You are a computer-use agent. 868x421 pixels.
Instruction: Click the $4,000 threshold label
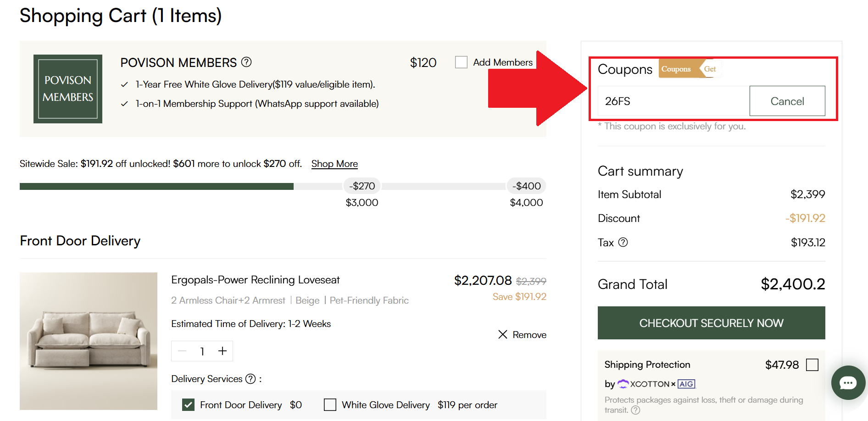coord(526,202)
